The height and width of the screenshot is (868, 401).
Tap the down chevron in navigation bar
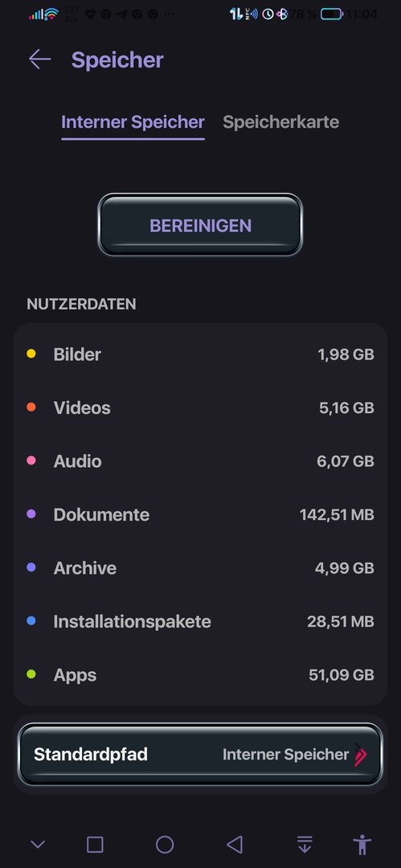click(x=38, y=844)
